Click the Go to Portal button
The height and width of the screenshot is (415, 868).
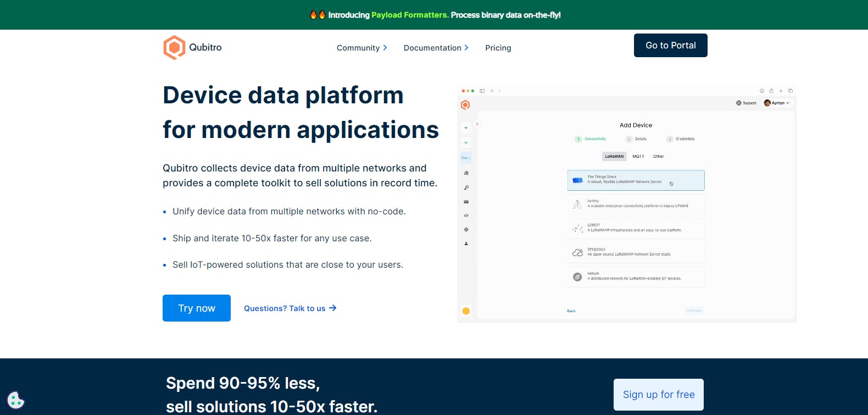click(671, 46)
